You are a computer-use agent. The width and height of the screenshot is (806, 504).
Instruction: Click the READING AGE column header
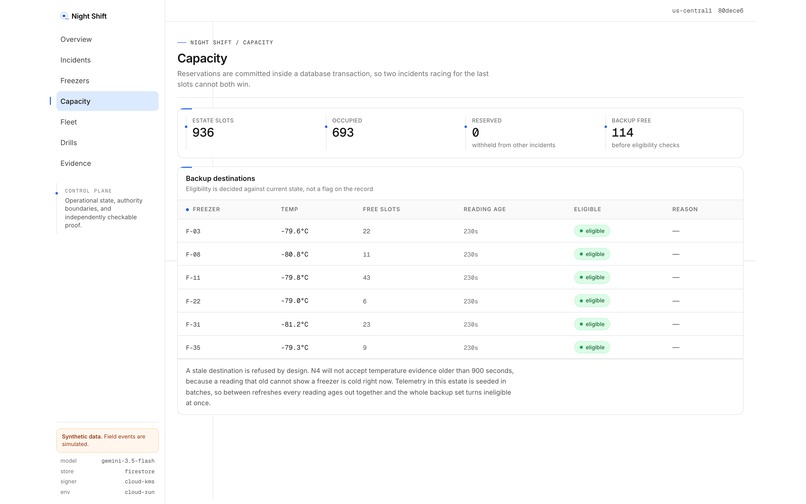(485, 209)
